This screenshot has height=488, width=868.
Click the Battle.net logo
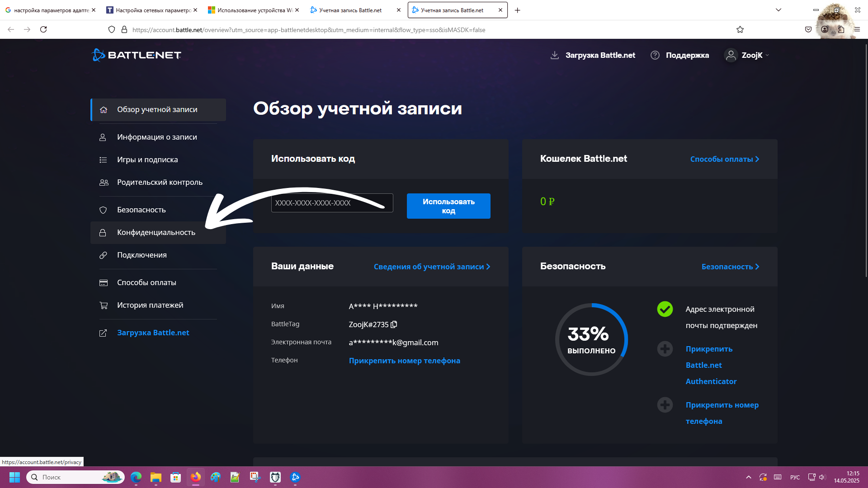136,55
